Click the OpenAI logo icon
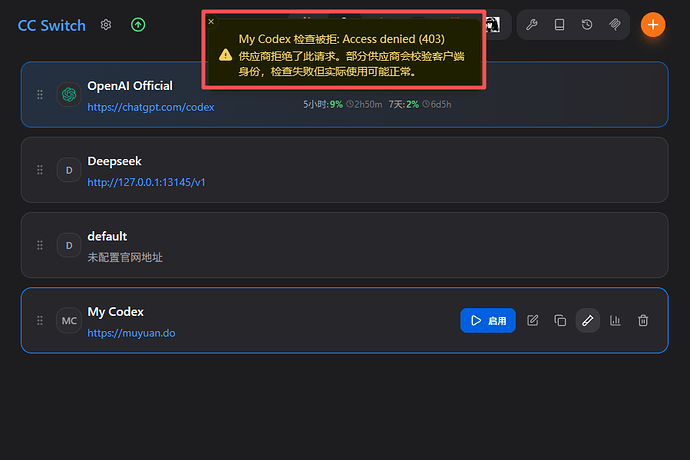Image resolution: width=690 pixels, height=460 pixels. point(69,95)
